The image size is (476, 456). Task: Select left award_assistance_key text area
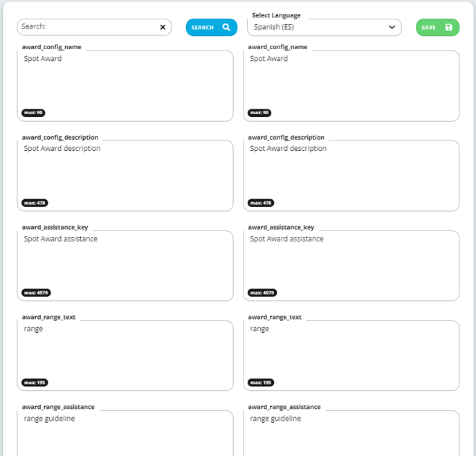tap(125, 266)
